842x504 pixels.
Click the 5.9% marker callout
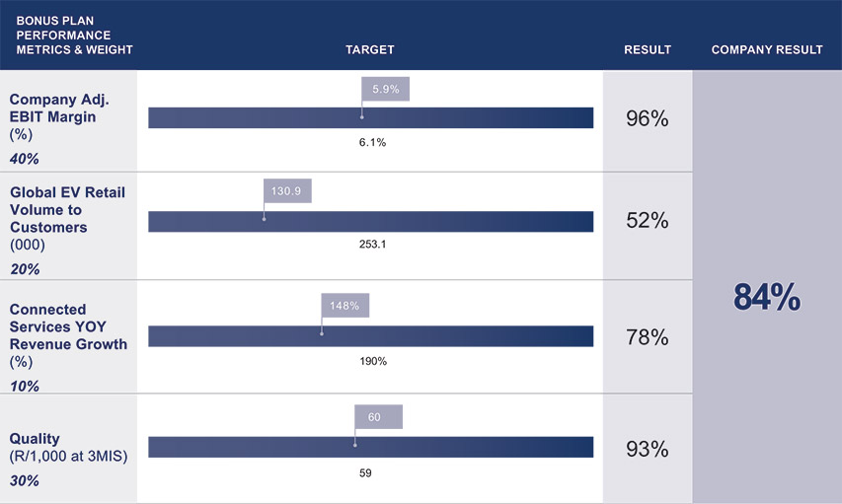385,89
